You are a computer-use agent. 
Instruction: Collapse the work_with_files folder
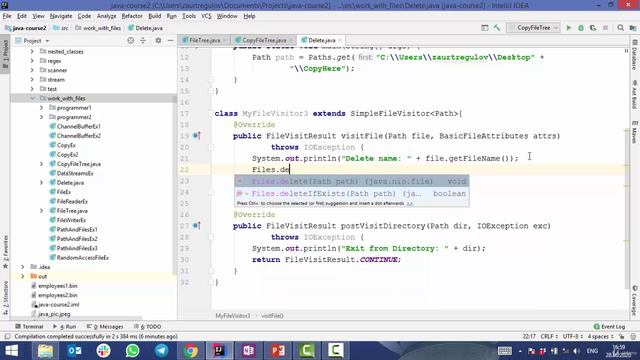(x=32, y=98)
